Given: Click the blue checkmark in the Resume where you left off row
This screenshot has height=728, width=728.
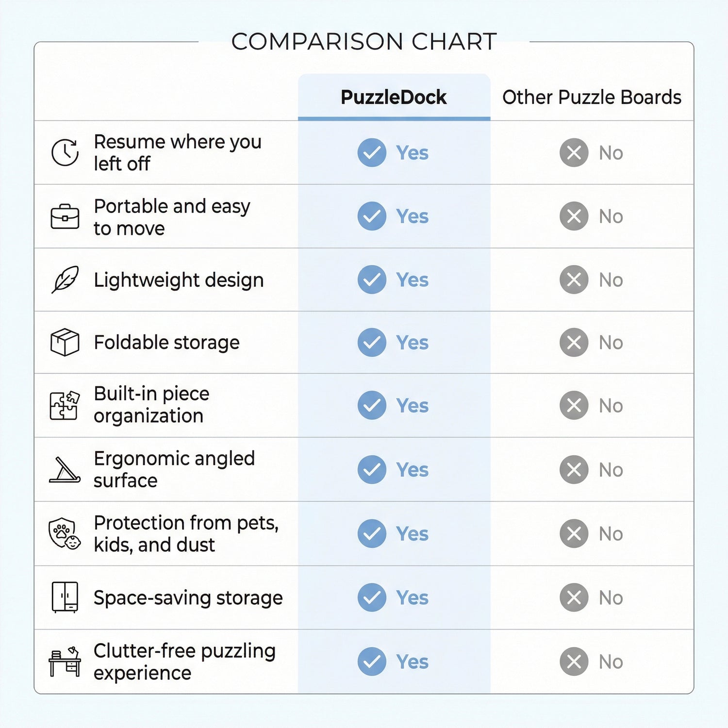Looking at the screenshot, I should 372,152.
